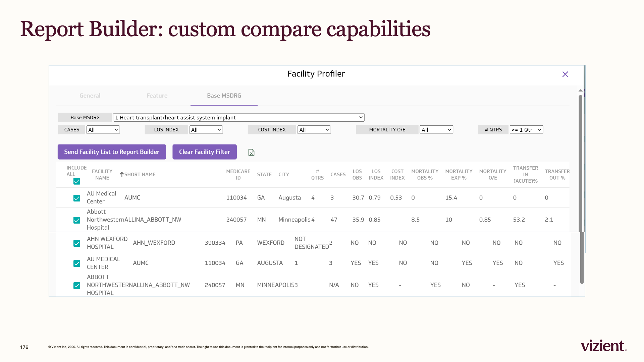
Task: Open the COST INDEX filter dropdown
Action: coord(314,130)
